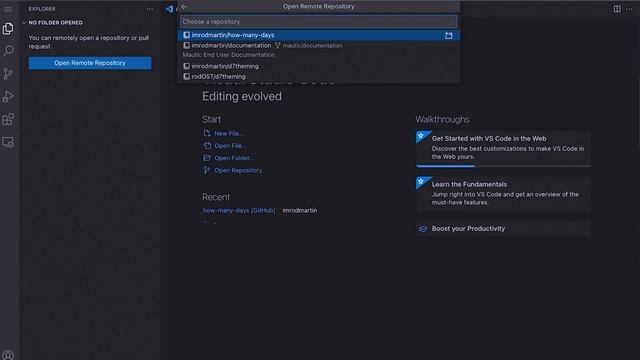Screen dimensions: 640x360
Task: Click the open in new window icon for how-many-days
Action: click(x=449, y=36)
